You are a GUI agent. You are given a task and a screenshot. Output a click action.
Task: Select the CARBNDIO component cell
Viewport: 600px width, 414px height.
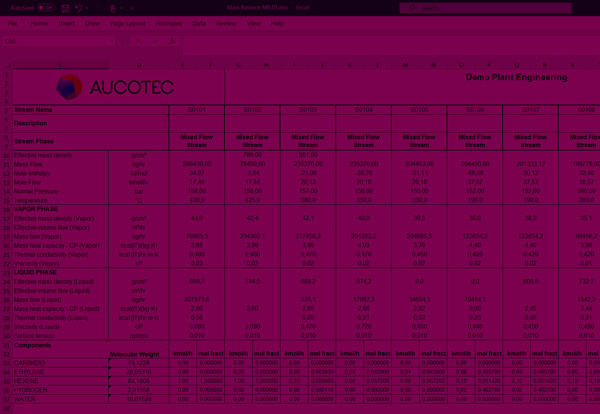[60, 363]
